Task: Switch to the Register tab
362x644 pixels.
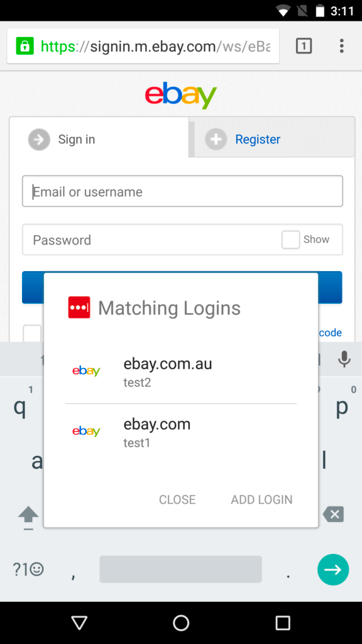Action: pos(272,138)
